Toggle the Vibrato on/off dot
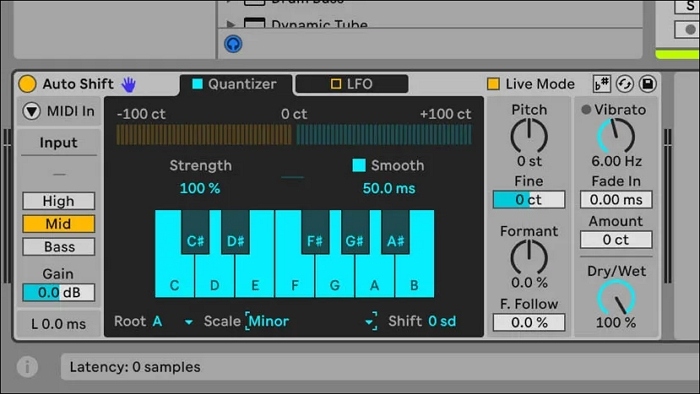The width and height of the screenshot is (700, 394). pos(586,109)
